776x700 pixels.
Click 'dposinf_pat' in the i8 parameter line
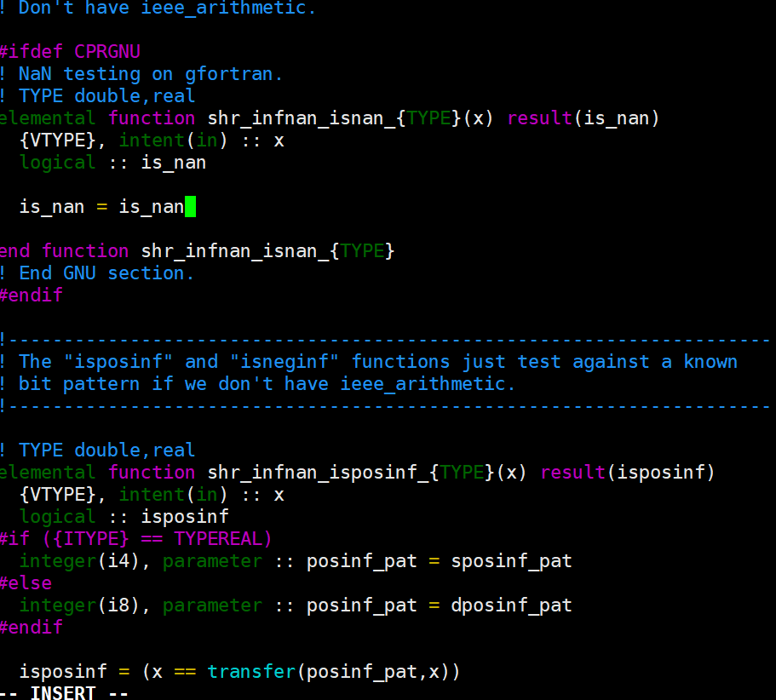pyautogui.click(x=512, y=605)
